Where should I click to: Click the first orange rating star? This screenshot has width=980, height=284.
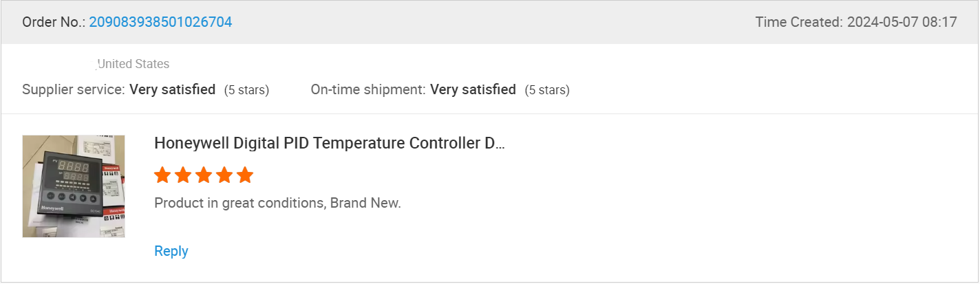pos(162,175)
